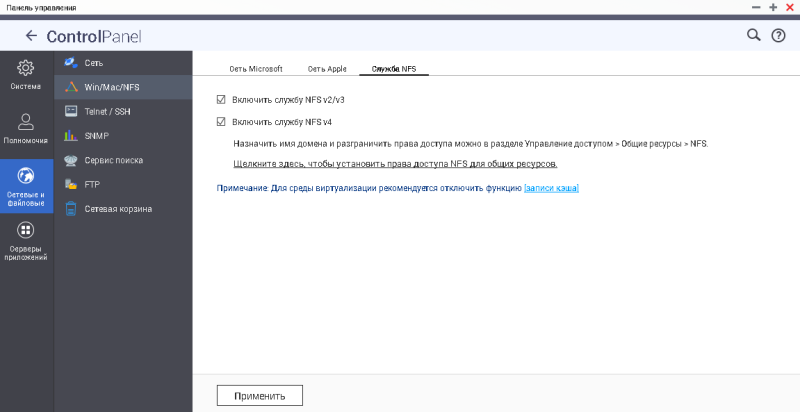Open the Сетевая корзина entry
The image size is (800, 412).
123,209
